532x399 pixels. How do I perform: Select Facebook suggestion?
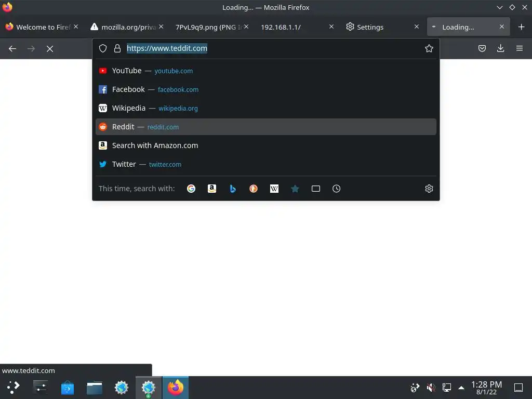[265, 89]
